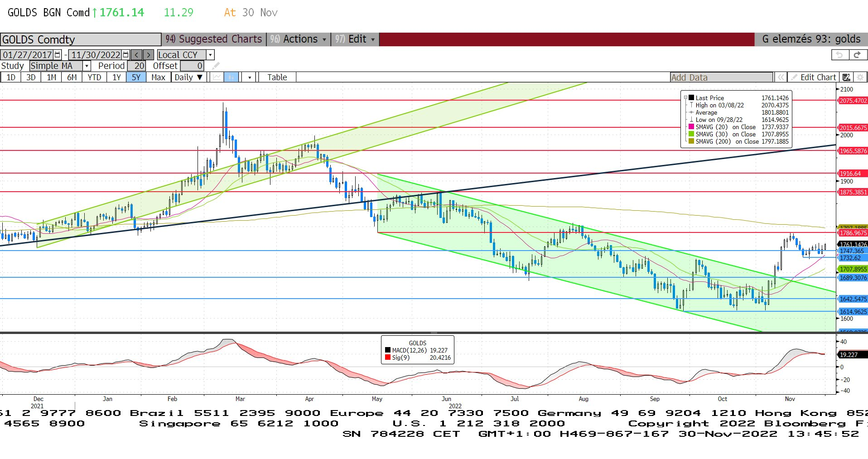This screenshot has height=459, width=868.
Task: Switch to Table view
Action: pos(277,77)
